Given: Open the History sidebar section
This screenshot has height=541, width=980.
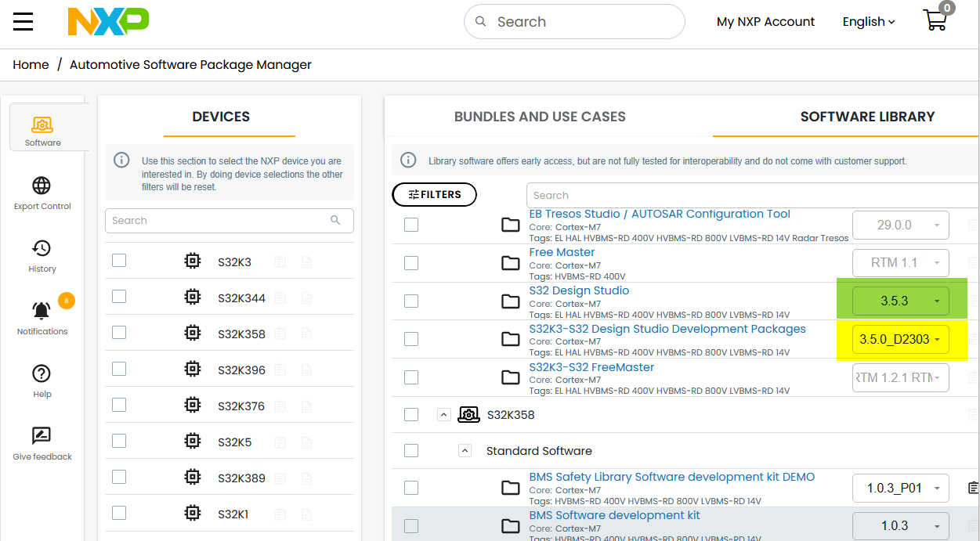Looking at the screenshot, I should click(42, 255).
